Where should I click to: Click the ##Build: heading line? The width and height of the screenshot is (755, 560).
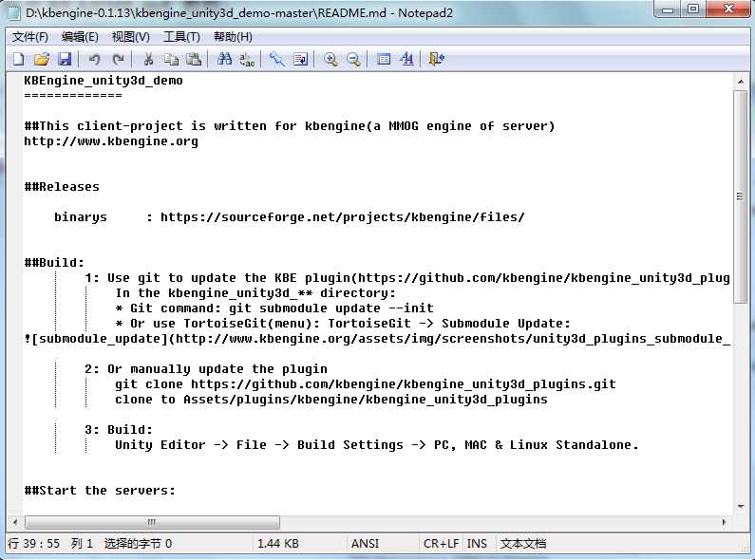click(54, 263)
